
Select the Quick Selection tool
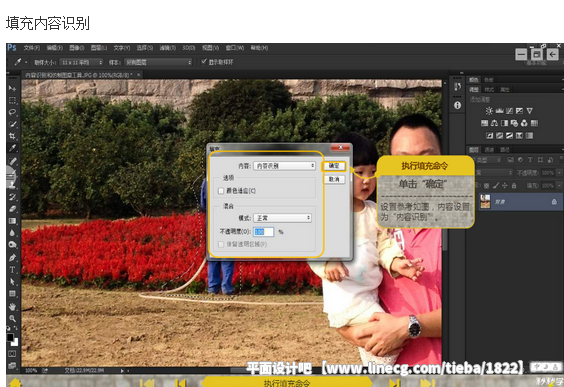[x=13, y=124]
